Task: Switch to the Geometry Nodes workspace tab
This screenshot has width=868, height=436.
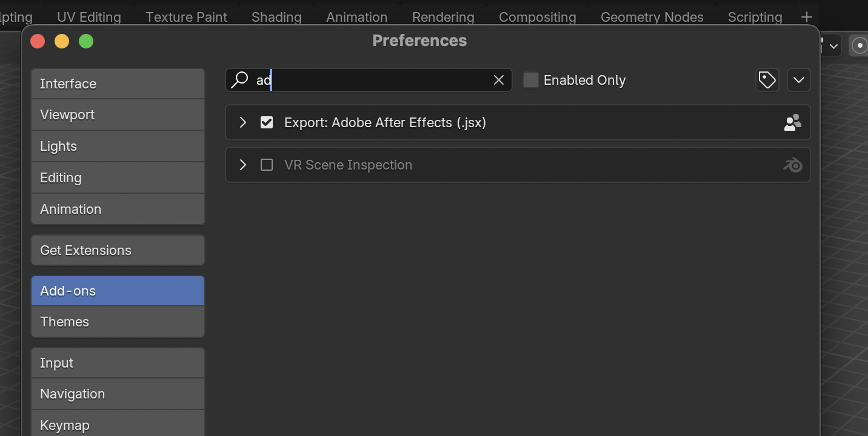Action: click(x=652, y=17)
